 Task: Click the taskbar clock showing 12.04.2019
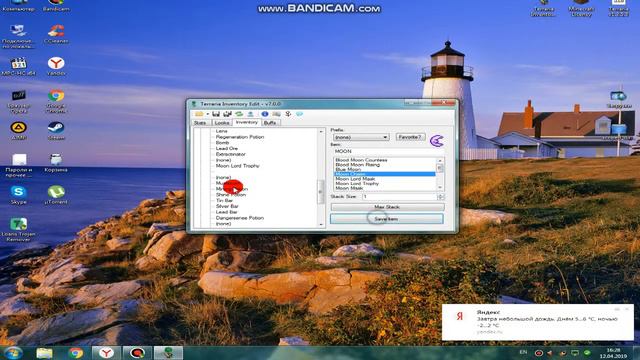point(613,353)
